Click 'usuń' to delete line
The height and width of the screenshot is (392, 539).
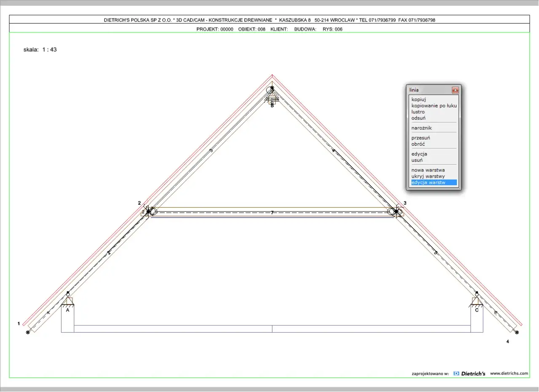[x=417, y=160]
